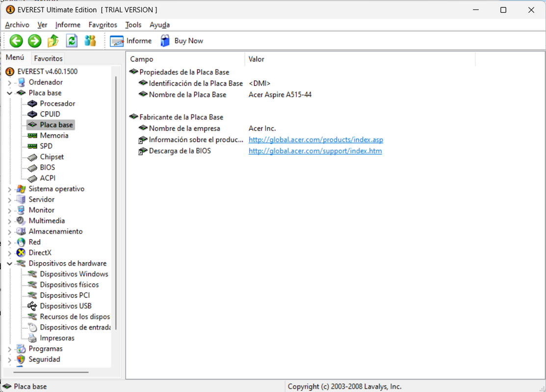
Task: Open the Favoritos menu in menu bar
Action: tap(103, 25)
